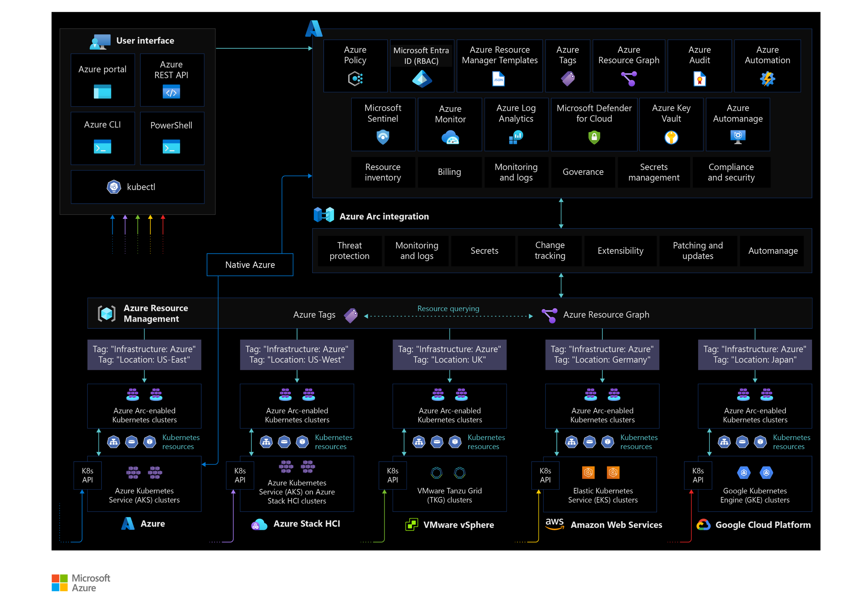This screenshot has width=868, height=608.
Task: Click the Azure Arc integration logo icon
Action: pyautogui.click(x=324, y=215)
